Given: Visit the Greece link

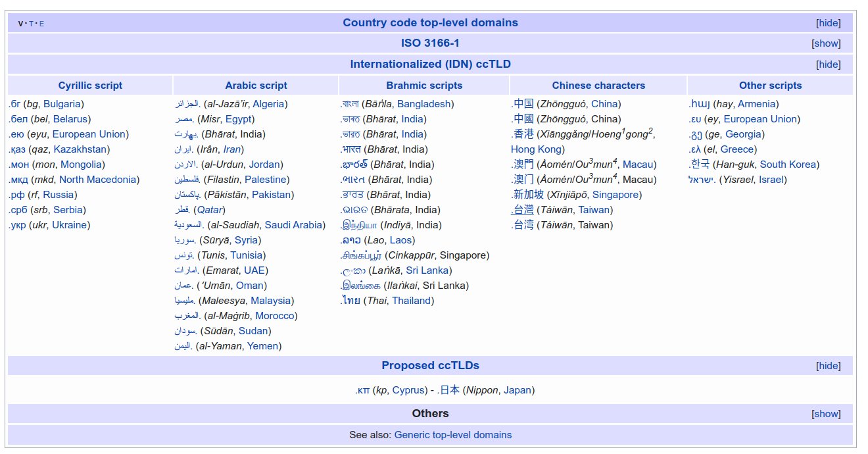Looking at the screenshot, I should coord(737,149).
